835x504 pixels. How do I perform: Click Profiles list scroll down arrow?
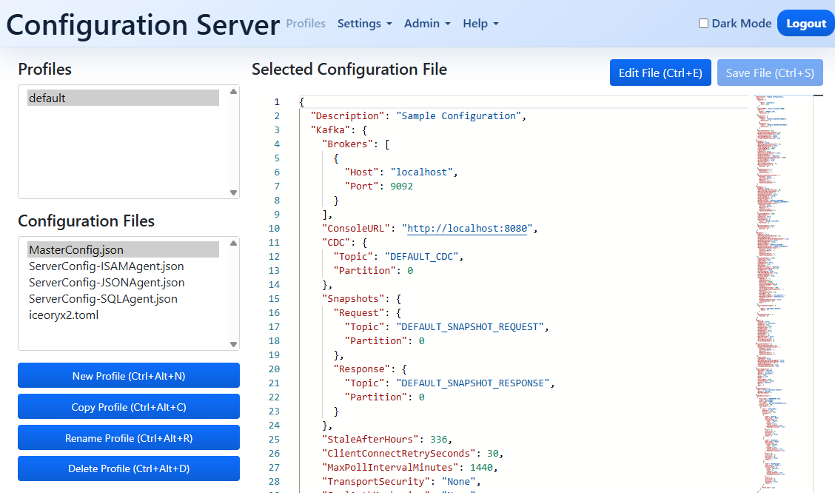click(233, 192)
